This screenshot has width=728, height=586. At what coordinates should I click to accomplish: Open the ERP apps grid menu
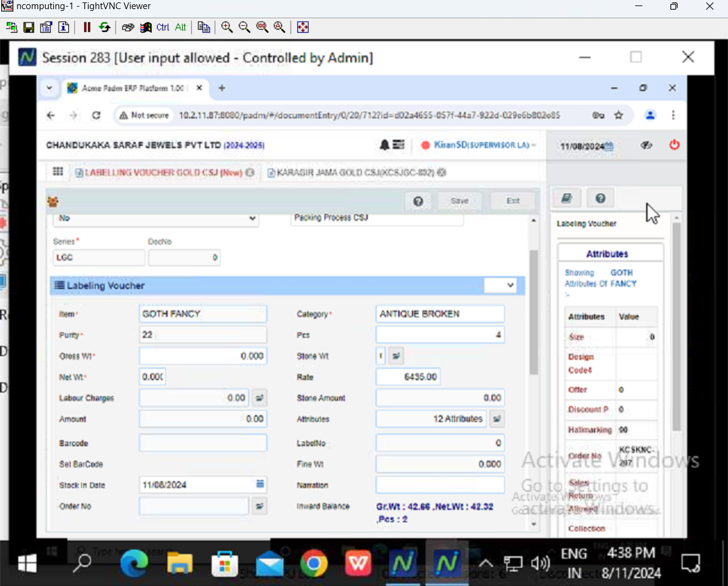(58, 172)
